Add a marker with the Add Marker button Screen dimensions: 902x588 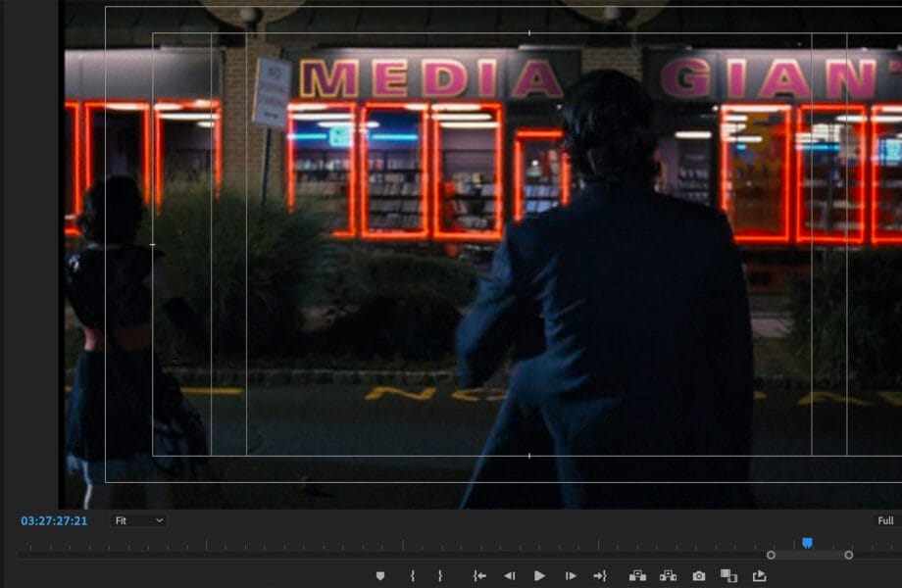pyautogui.click(x=380, y=575)
